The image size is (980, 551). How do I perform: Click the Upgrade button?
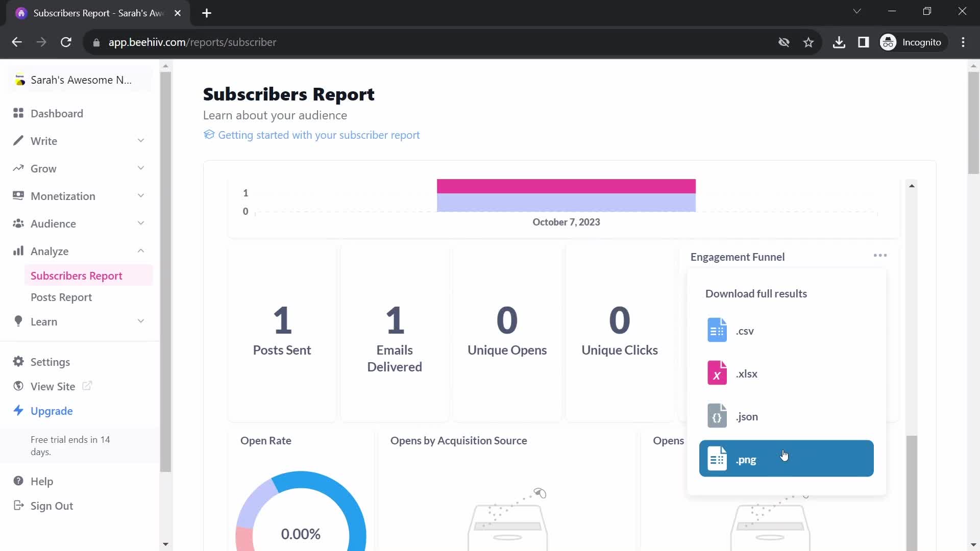point(51,411)
